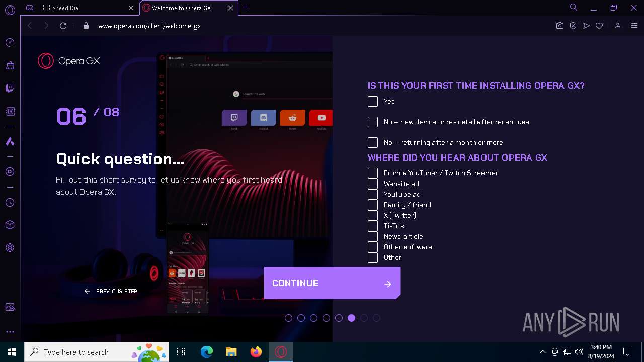644x362 pixels.
Task: Open the notification center icon
Action: (627, 352)
